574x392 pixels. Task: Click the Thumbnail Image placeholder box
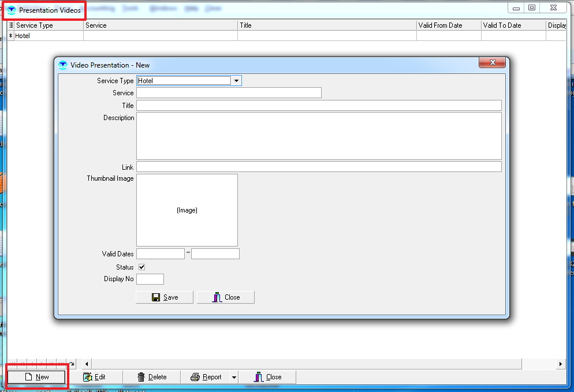[x=187, y=210]
